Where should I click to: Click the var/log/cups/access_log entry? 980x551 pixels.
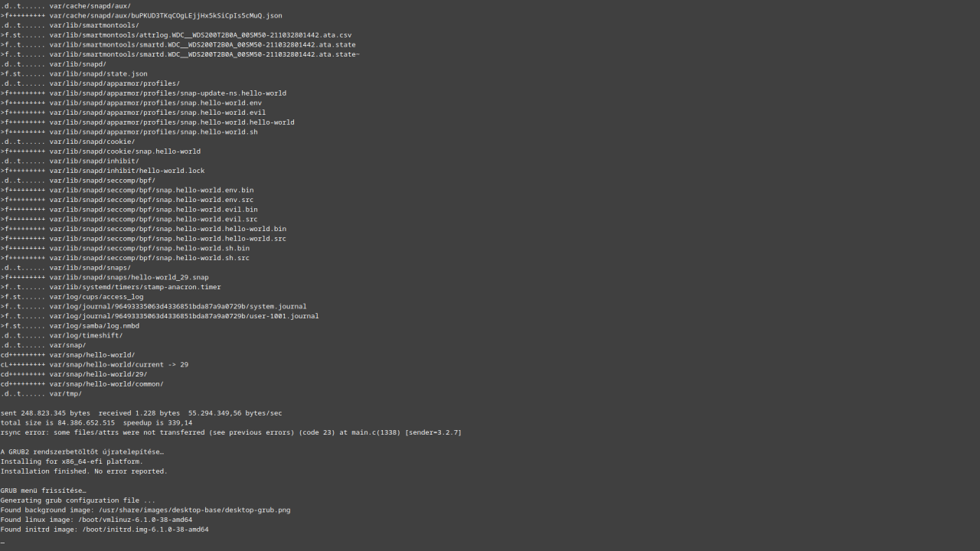point(96,297)
